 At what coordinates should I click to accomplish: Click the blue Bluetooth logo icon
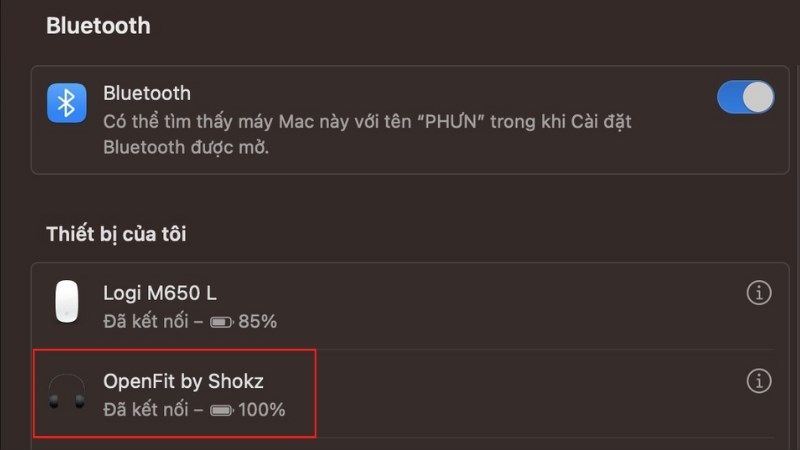coord(67,103)
